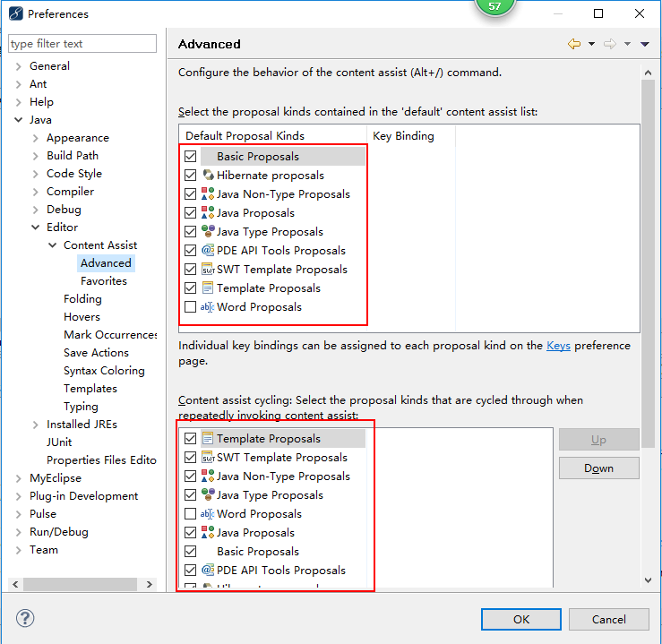Move selected proposal Down
Screen dimensions: 662x644
click(598, 468)
